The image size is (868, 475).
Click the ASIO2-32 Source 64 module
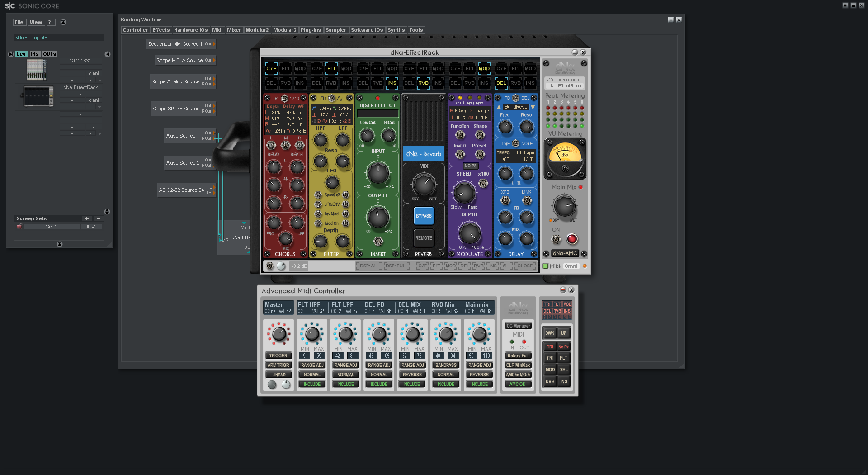point(186,190)
